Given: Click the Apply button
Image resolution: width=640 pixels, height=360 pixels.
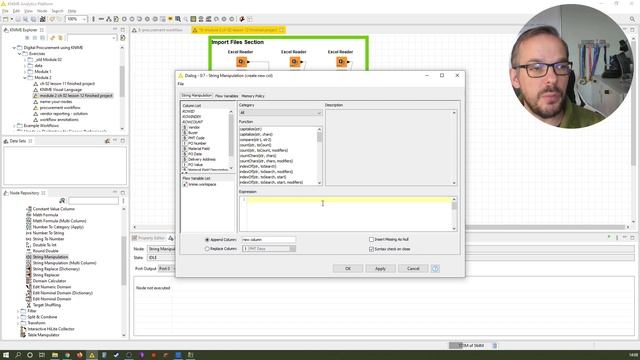Looking at the screenshot, I should pyautogui.click(x=380, y=269).
